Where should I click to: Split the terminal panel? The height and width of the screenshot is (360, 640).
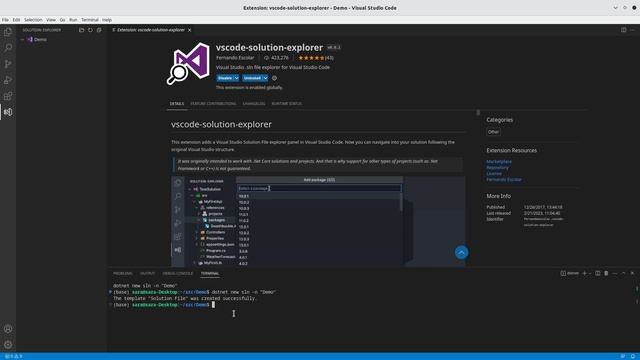click(598, 273)
